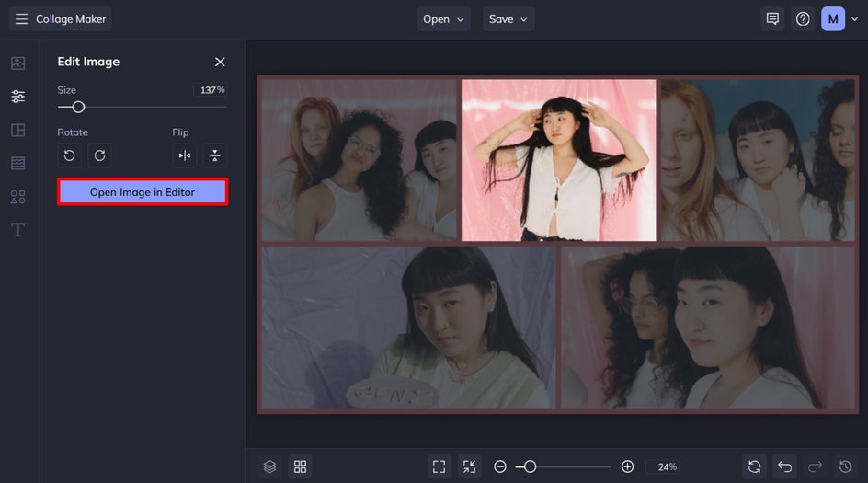Zoom in with the plus icon
The width and height of the screenshot is (868, 483).
(x=627, y=466)
